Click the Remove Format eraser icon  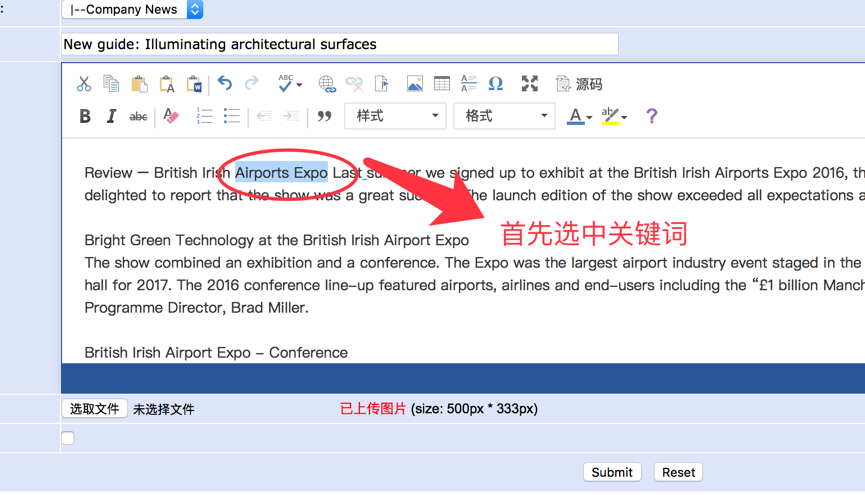coord(171,116)
